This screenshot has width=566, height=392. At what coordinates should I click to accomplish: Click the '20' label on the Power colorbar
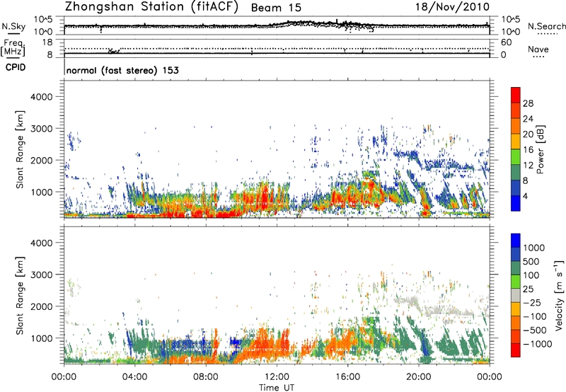coord(528,134)
